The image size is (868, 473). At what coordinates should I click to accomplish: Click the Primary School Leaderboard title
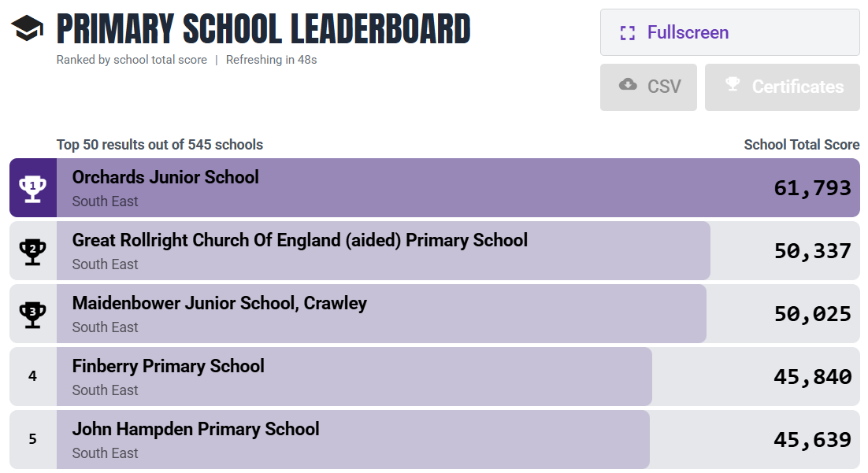(263, 30)
